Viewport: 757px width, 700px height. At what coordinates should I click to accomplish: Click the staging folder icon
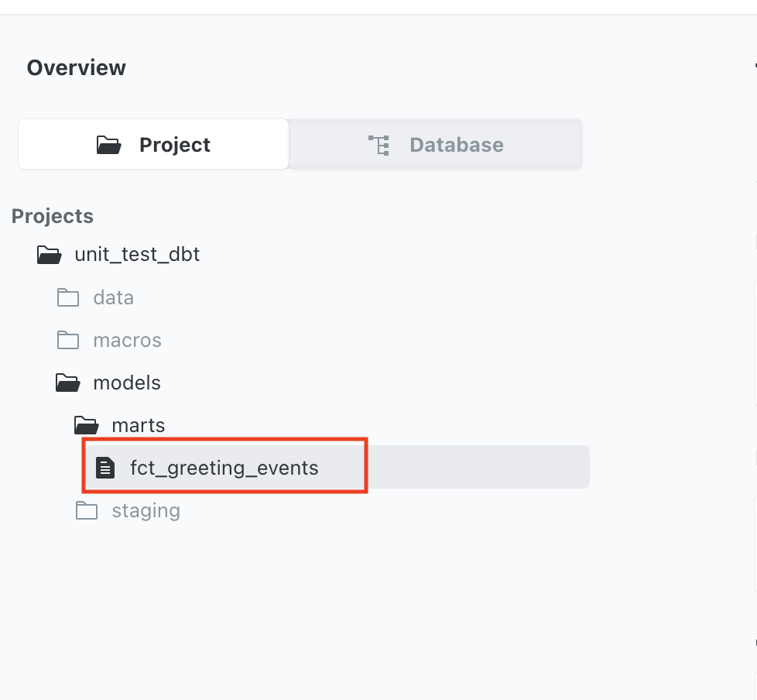(x=87, y=511)
